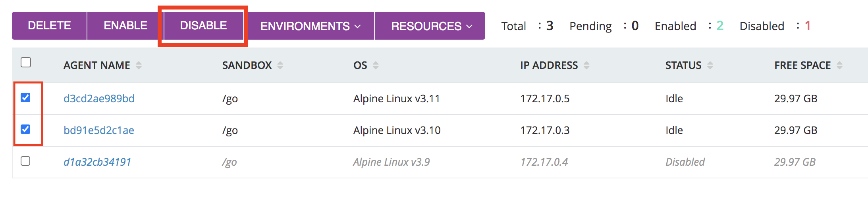
Task: Click free space of d1a32cb34191 row
Action: [795, 162]
